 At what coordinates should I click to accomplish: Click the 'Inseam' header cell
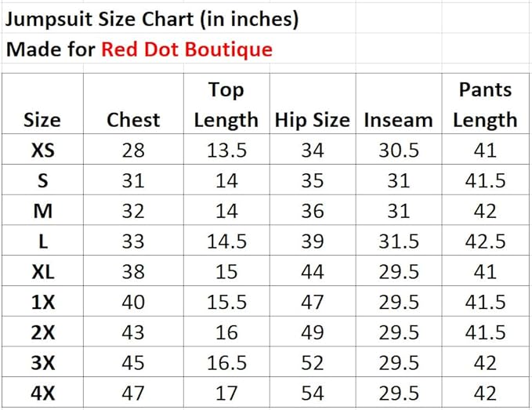(x=398, y=120)
